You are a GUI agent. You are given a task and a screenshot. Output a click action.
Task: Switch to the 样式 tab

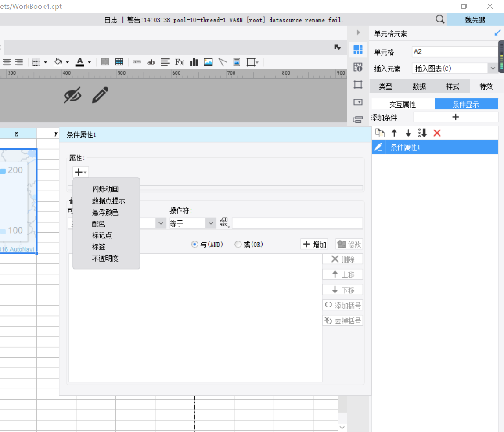pyautogui.click(x=453, y=86)
